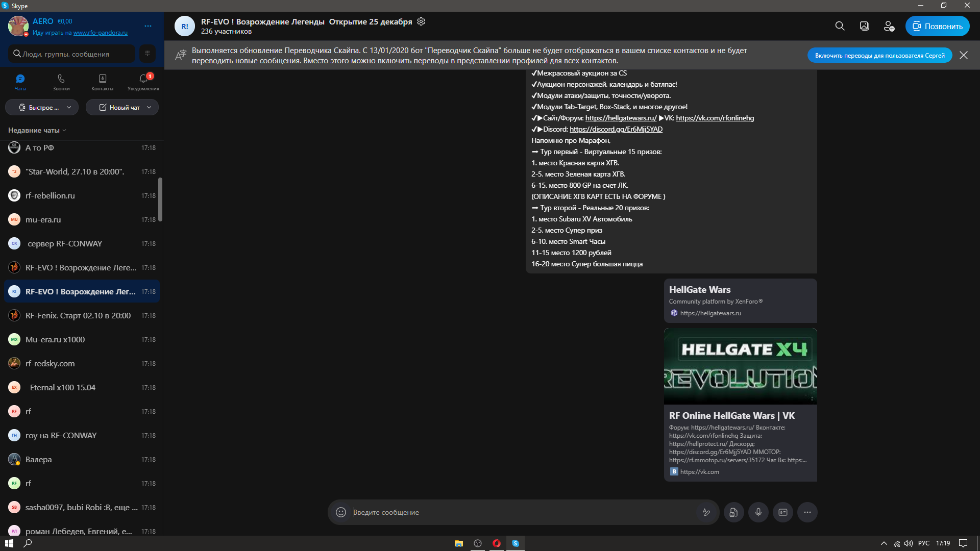
Task: Open the emoji picker
Action: pos(341,512)
